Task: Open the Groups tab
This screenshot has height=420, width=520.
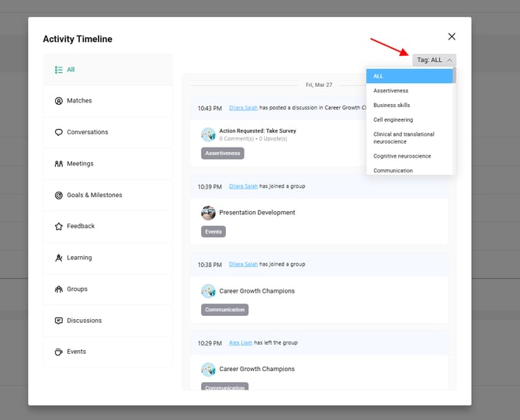Action: [77, 289]
